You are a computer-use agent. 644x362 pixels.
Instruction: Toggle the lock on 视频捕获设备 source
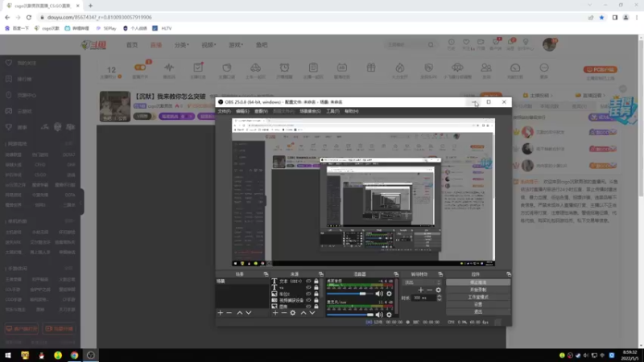pos(316,300)
